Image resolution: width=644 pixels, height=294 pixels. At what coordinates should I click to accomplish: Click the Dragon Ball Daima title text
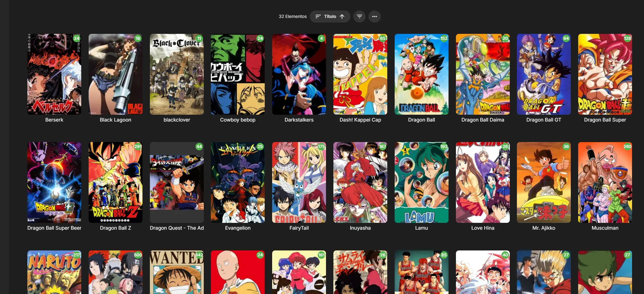(483, 120)
